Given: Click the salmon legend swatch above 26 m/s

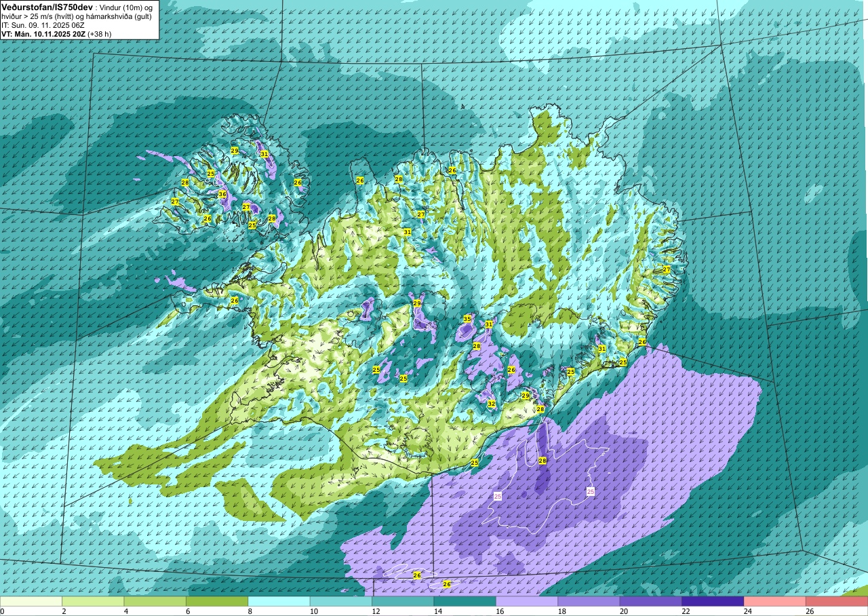Looking at the screenshot, I should [x=836, y=601].
